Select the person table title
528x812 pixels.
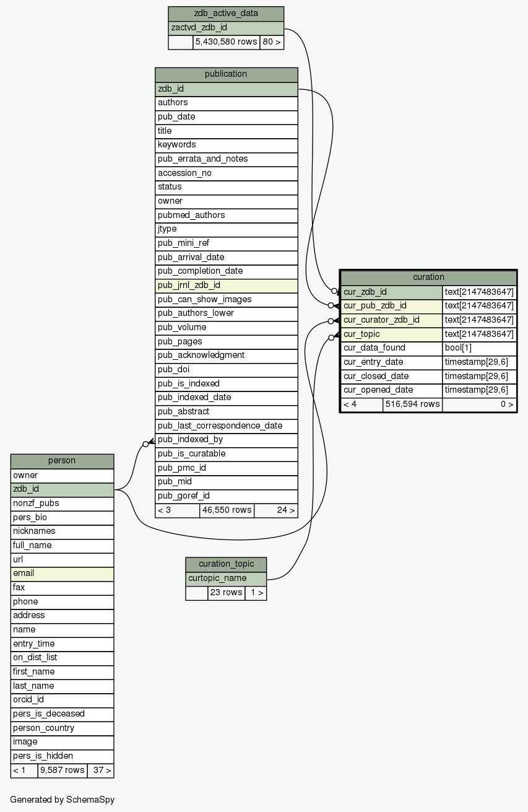coord(62,461)
